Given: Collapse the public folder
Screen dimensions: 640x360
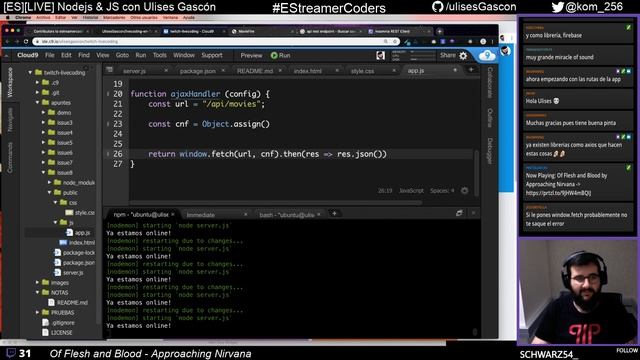Looking at the screenshot, I should pos(49,192).
